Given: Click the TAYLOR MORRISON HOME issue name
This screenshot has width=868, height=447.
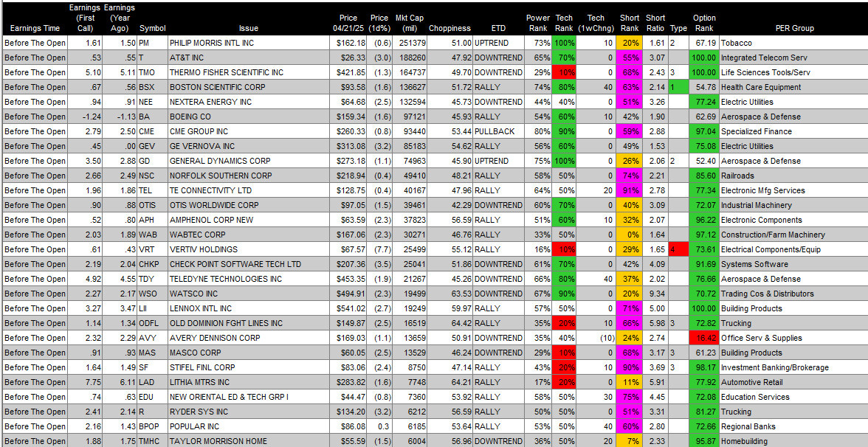Looking at the screenshot, I should [218, 441].
